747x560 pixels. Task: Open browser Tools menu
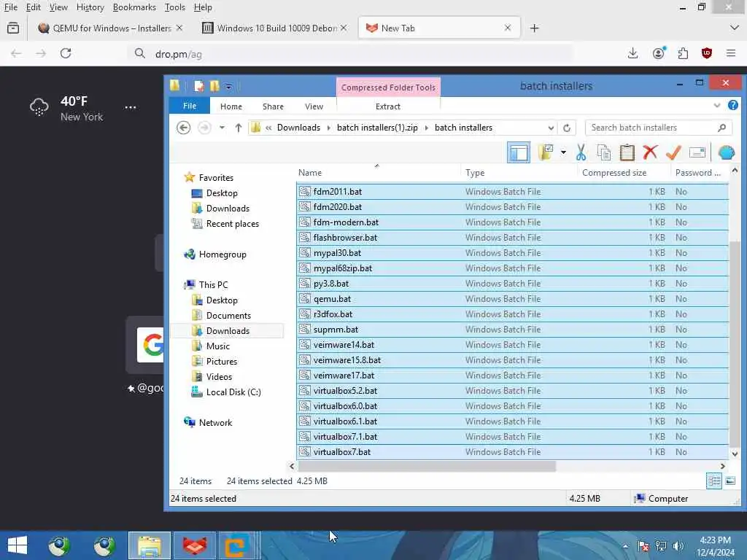[x=175, y=7]
